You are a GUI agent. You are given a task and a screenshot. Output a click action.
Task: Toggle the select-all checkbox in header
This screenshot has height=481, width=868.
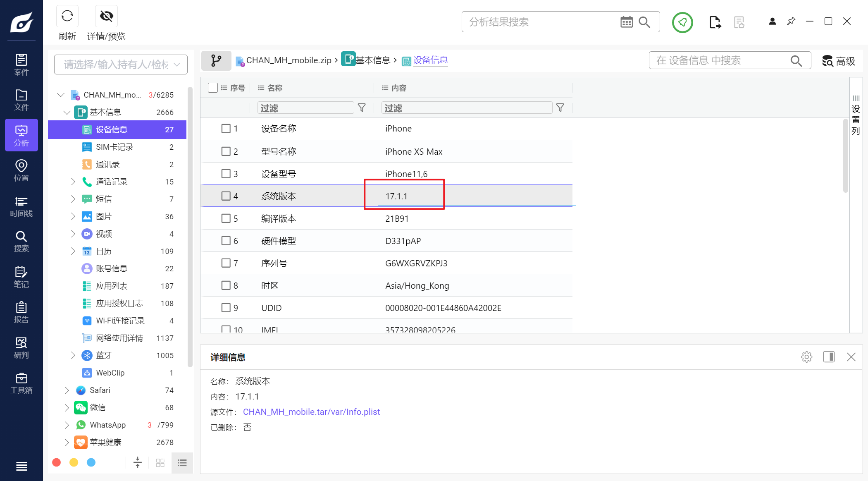pos(213,88)
